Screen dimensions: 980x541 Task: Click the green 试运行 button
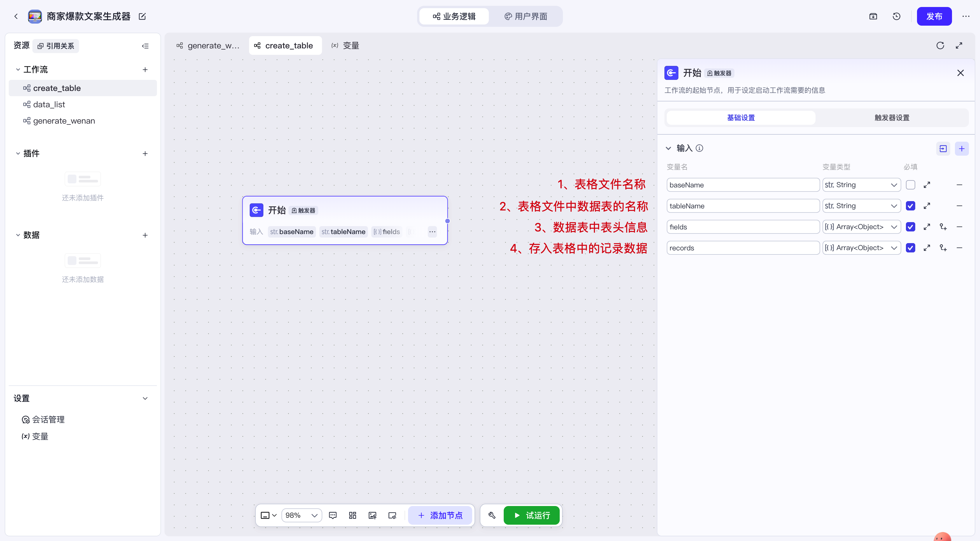coord(531,515)
